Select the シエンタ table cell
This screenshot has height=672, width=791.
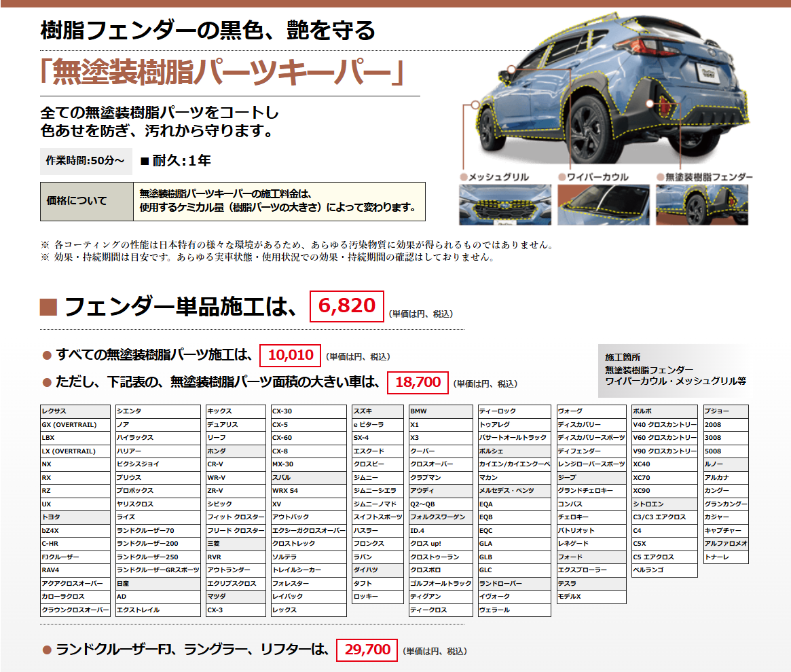158,411
